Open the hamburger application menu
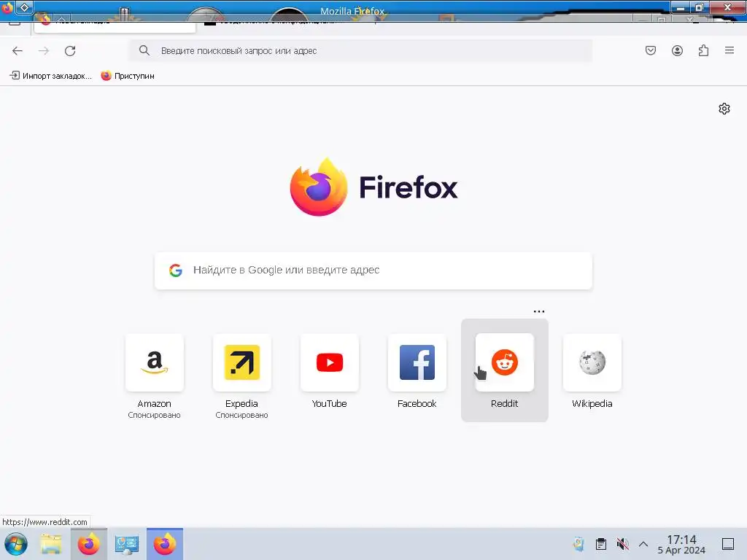This screenshot has height=560, width=747. click(x=729, y=50)
